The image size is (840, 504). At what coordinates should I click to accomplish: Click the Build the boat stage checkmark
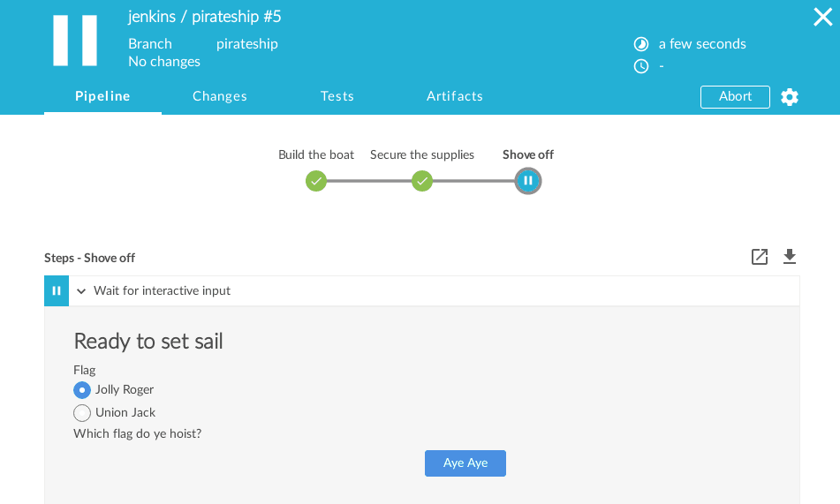point(316,182)
